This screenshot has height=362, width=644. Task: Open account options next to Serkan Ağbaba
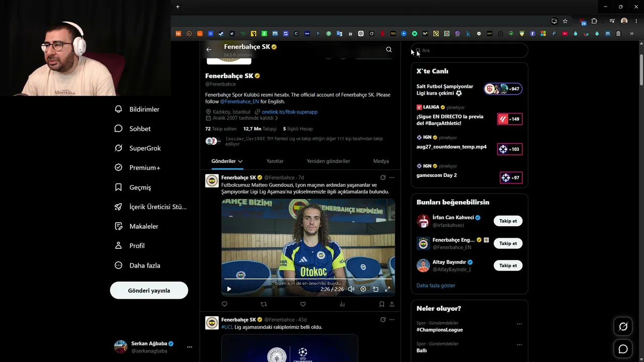(190, 347)
